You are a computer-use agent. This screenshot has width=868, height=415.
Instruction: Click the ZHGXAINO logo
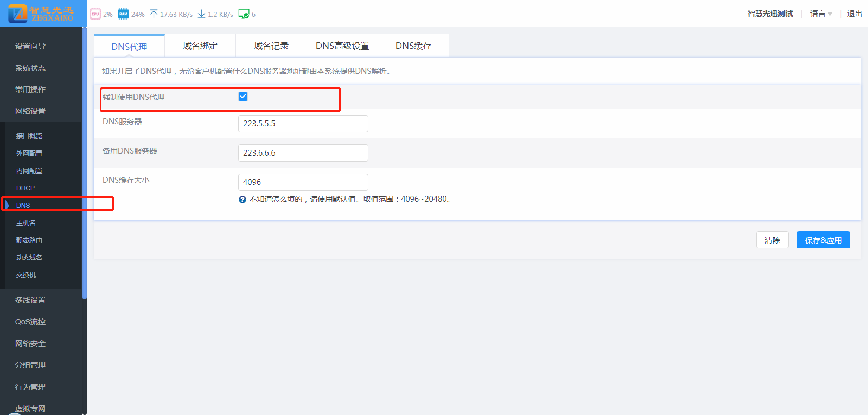click(42, 14)
